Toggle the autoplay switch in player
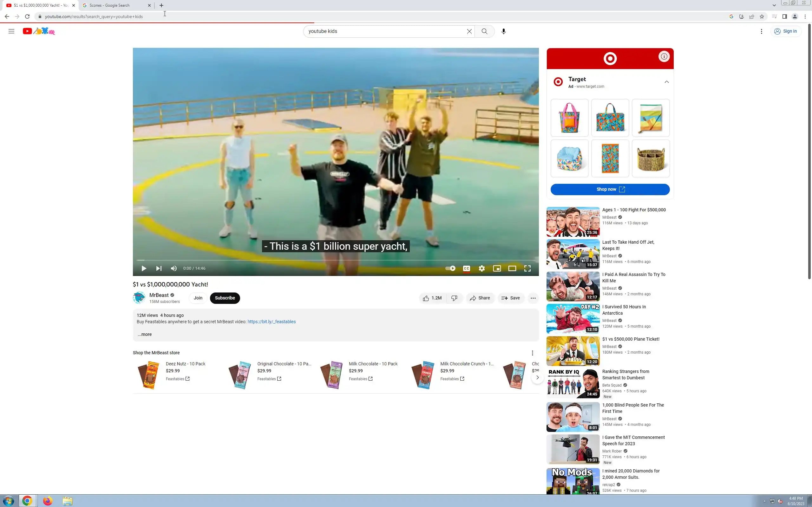This screenshot has height=507, width=812. pyautogui.click(x=450, y=268)
